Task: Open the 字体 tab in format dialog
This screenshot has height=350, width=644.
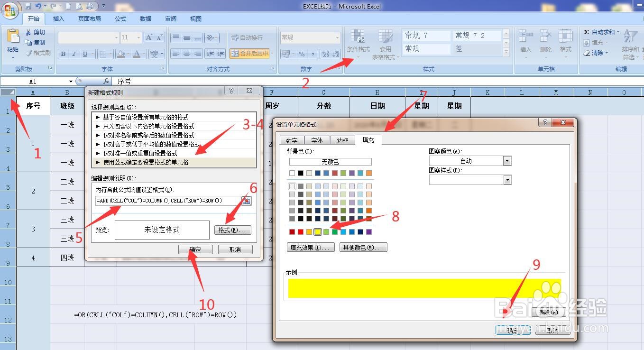Action: pyautogui.click(x=317, y=140)
